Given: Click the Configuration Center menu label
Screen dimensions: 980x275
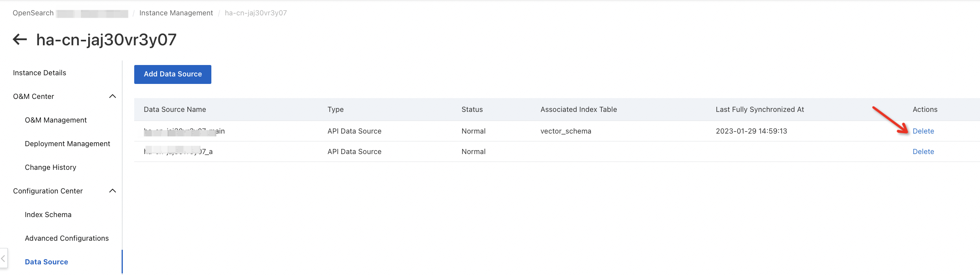Looking at the screenshot, I should (48, 191).
